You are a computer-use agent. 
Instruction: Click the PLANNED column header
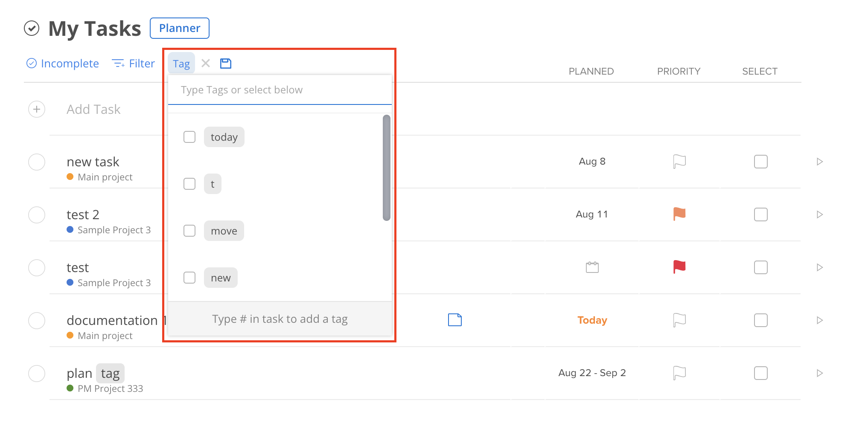point(591,71)
